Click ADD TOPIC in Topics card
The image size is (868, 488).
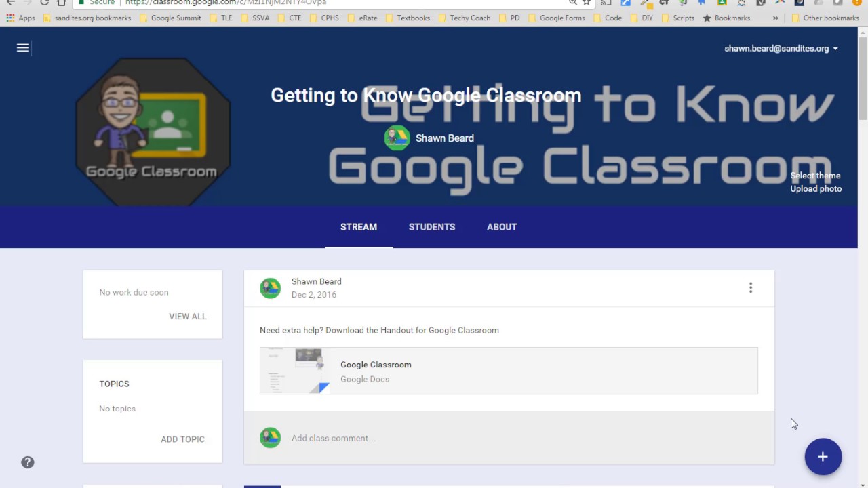pyautogui.click(x=182, y=439)
